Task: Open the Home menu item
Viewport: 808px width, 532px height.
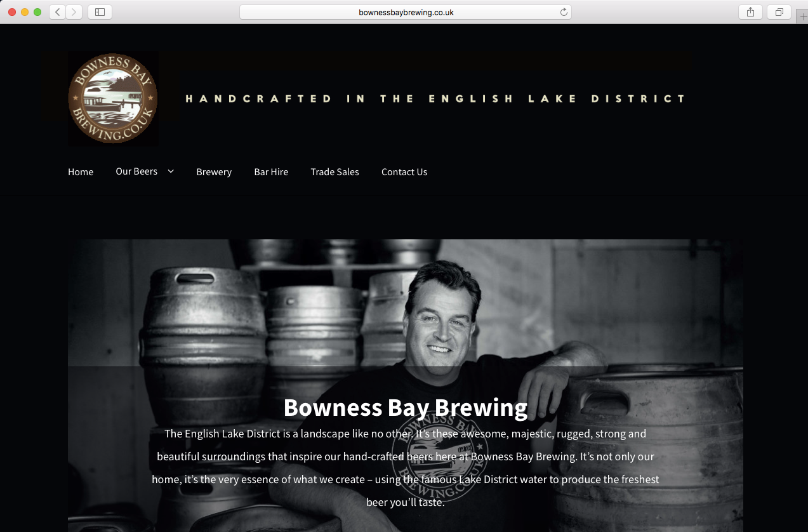Action: click(x=81, y=172)
